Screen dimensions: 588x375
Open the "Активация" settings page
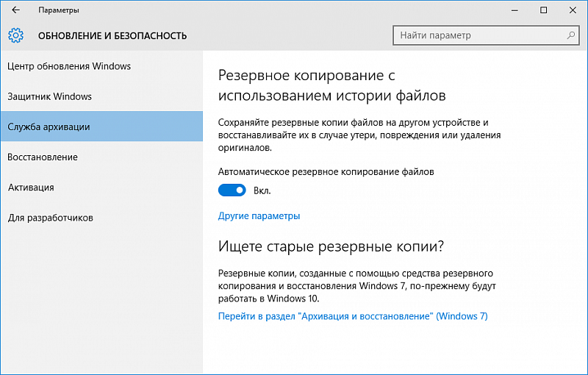(x=31, y=187)
